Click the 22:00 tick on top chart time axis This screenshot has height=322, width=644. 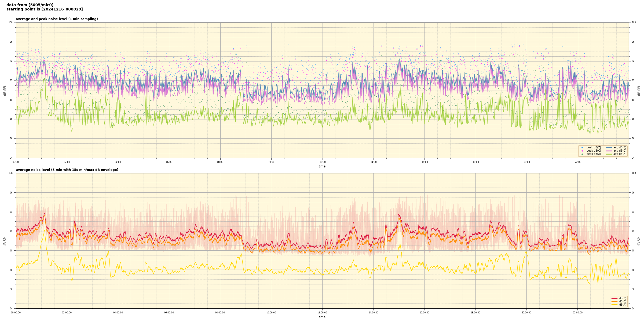578,162
